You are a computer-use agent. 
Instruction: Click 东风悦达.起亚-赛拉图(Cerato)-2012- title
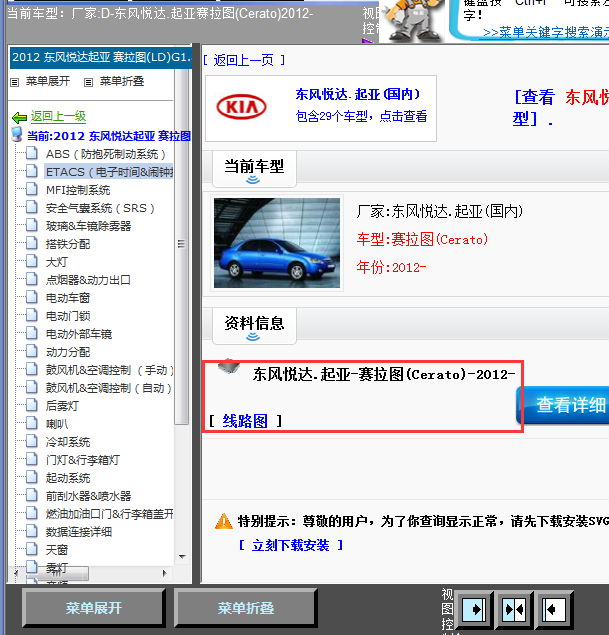pos(384,375)
